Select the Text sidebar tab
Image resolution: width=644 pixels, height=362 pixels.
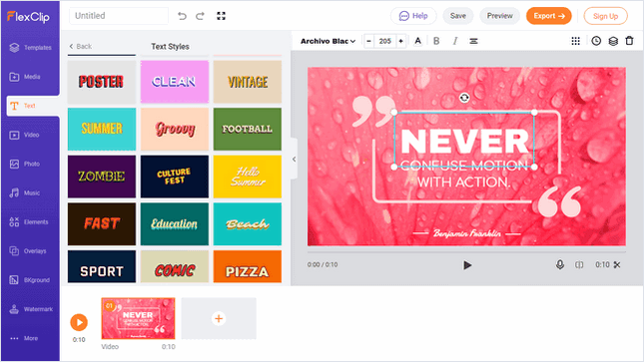[33, 106]
